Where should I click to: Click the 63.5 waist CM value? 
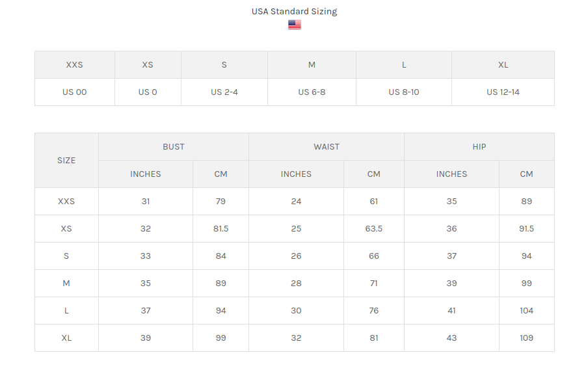point(374,229)
